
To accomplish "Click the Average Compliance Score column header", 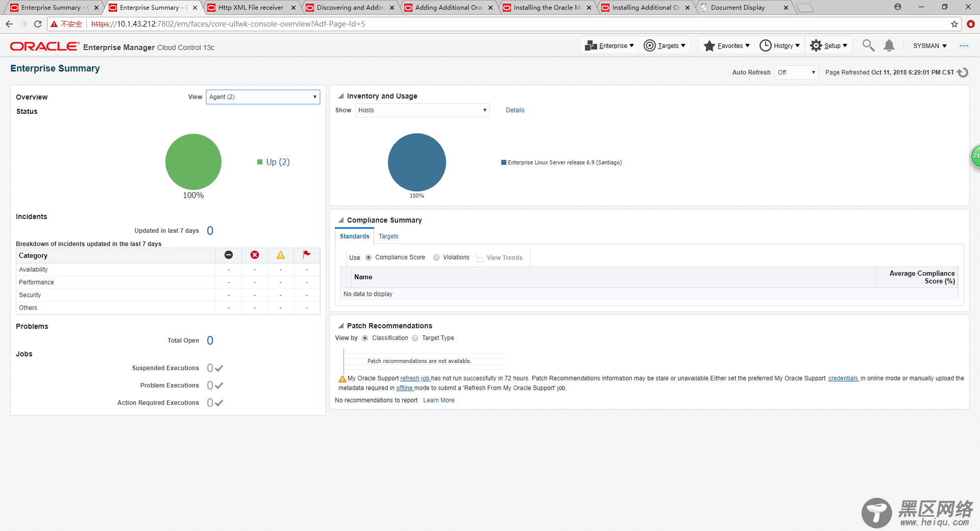I will [917, 277].
